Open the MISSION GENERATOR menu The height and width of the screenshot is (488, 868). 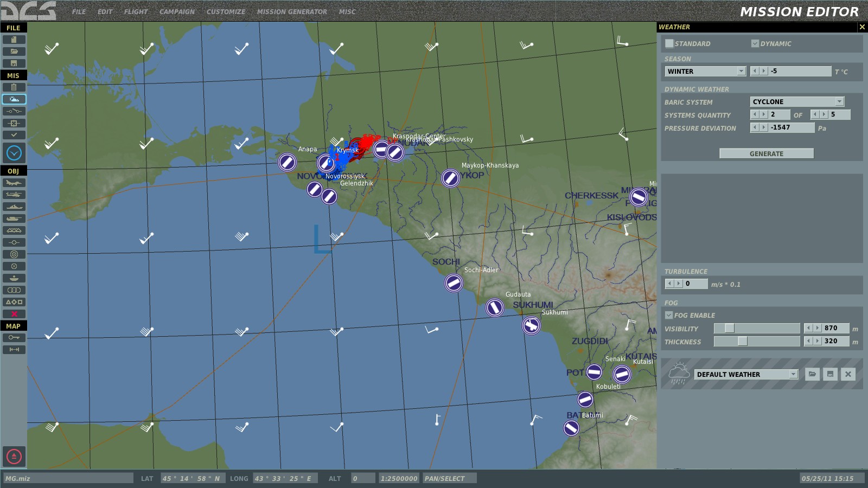pos(292,11)
